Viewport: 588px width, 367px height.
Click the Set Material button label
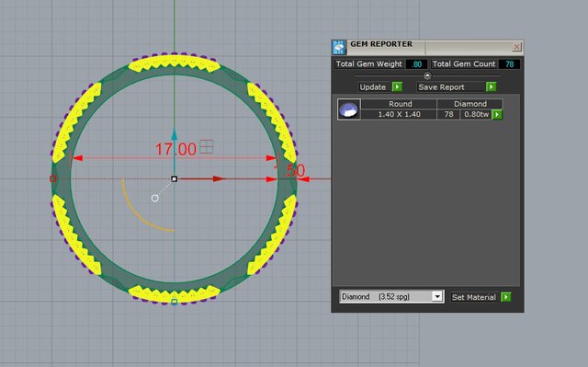coord(474,297)
